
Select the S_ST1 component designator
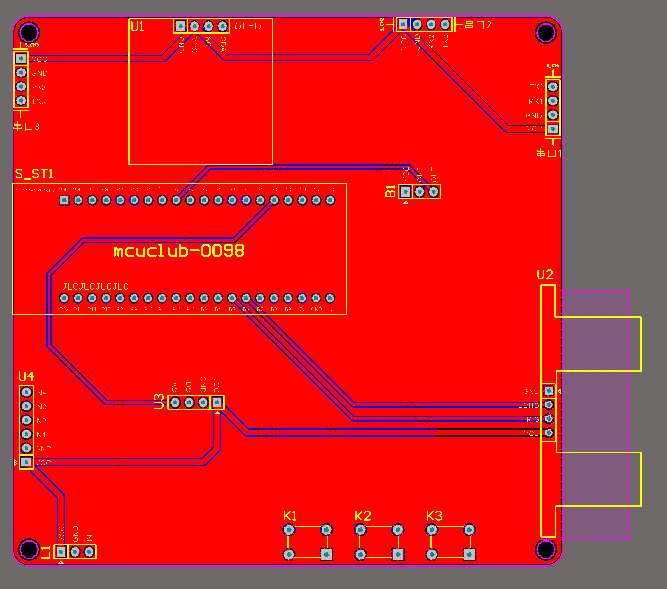pos(34,174)
